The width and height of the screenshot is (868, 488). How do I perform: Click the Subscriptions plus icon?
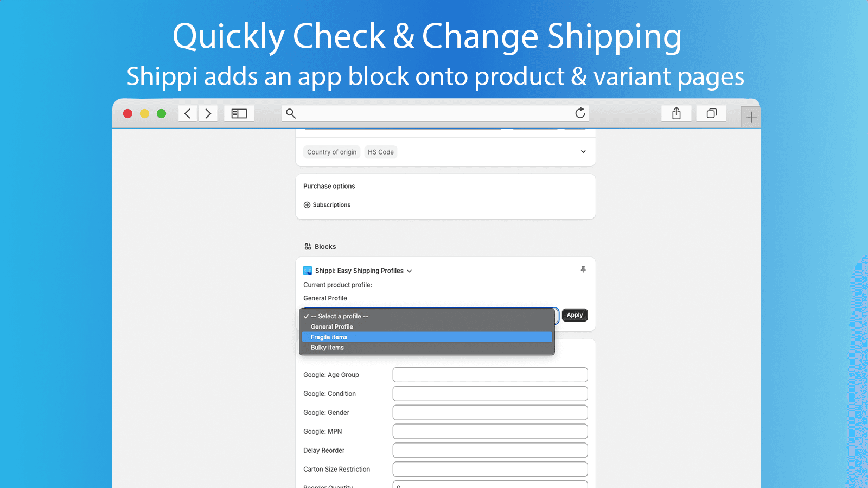[308, 204]
